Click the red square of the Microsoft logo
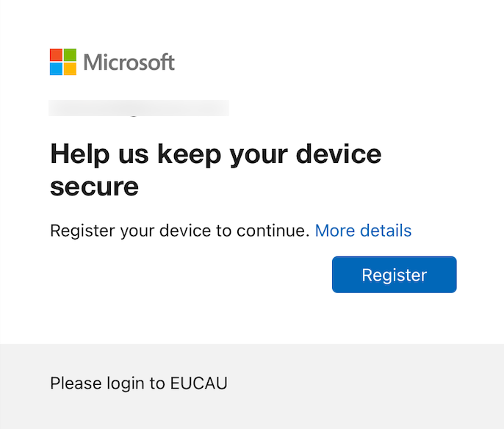 [57, 55]
